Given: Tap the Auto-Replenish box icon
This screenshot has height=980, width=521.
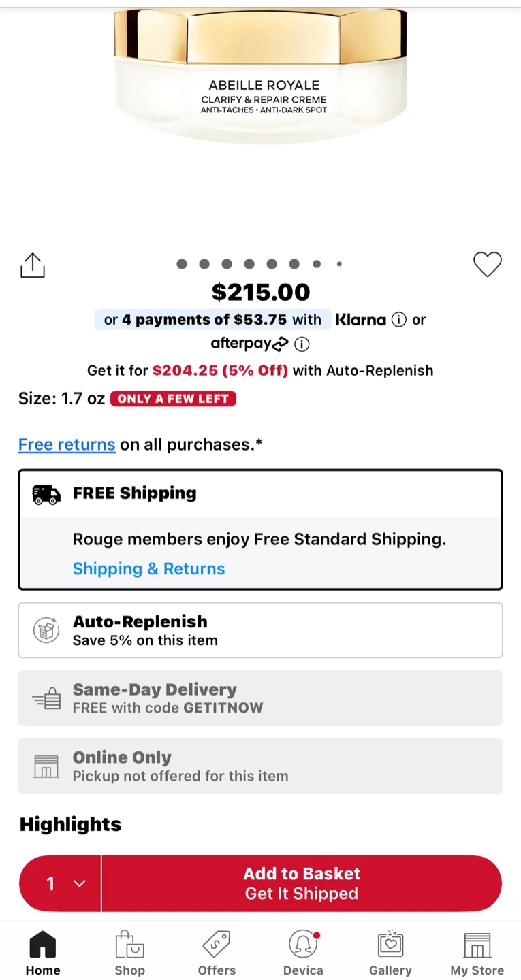Looking at the screenshot, I should [x=46, y=630].
